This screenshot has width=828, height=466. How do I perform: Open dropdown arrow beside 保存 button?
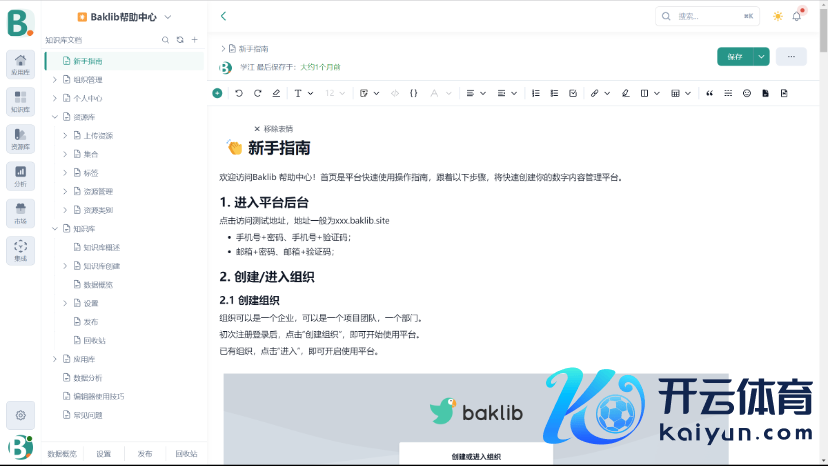click(x=762, y=57)
